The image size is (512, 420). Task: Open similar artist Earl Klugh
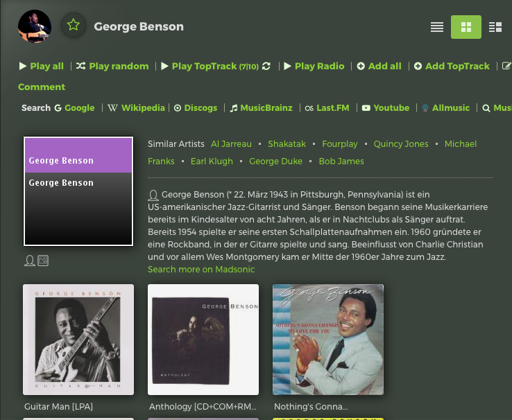(x=212, y=161)
